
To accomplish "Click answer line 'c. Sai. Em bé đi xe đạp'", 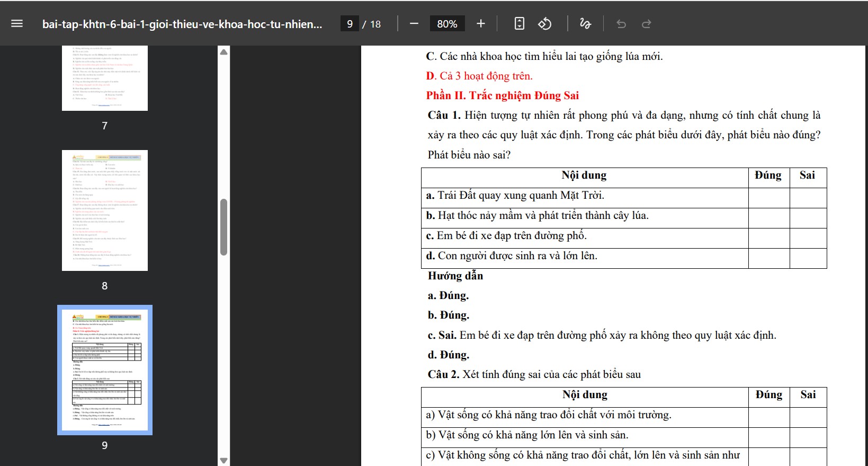I will [602, 335].
